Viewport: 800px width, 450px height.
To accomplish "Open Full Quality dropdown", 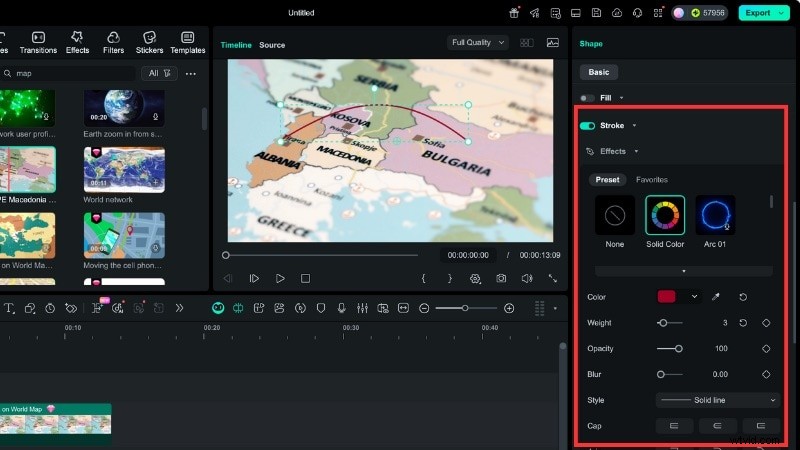I will tap(478, 42).
